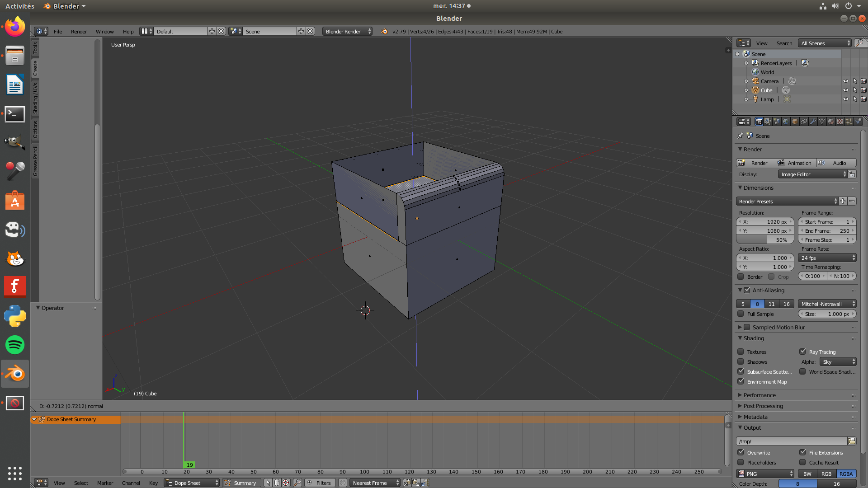
Task: Expand the Metadata panel
Action: click(x=755, y=417)
